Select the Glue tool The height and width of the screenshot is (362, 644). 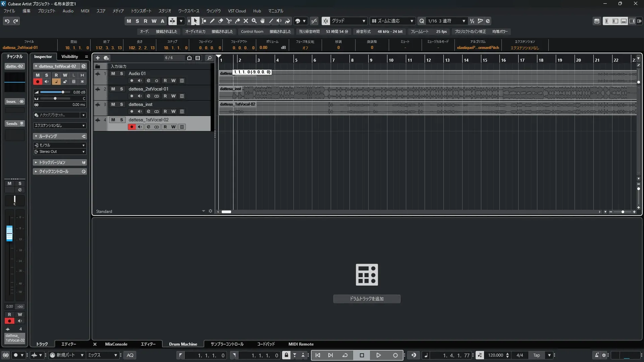click(x=237, y=21)
